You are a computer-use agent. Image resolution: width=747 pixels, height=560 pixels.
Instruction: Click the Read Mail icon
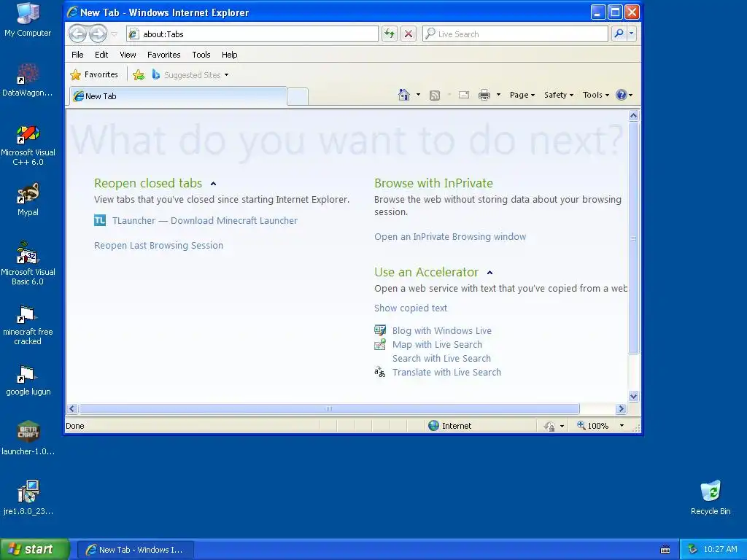coord(464,95)
